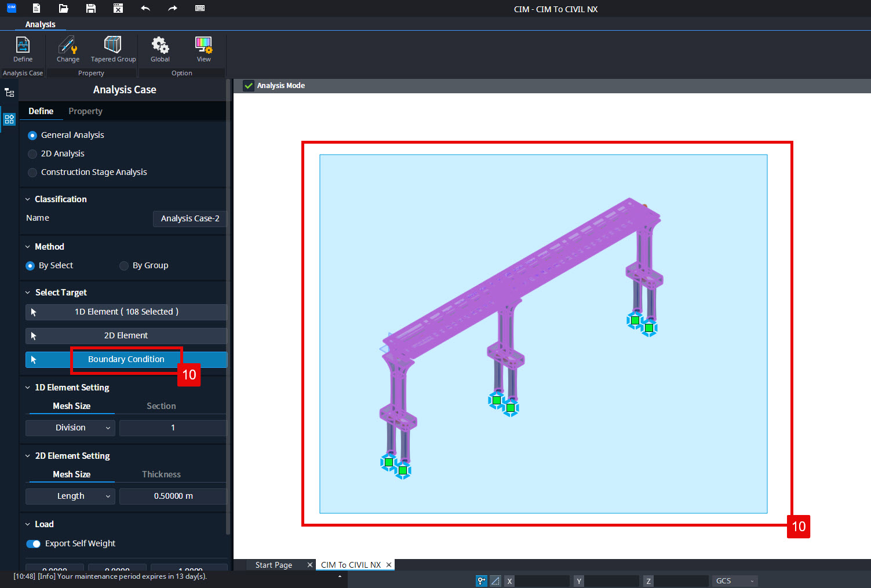The image size is (871, 588).
Task: Select the Define Analysis Case tool
Action: [23, 49]
